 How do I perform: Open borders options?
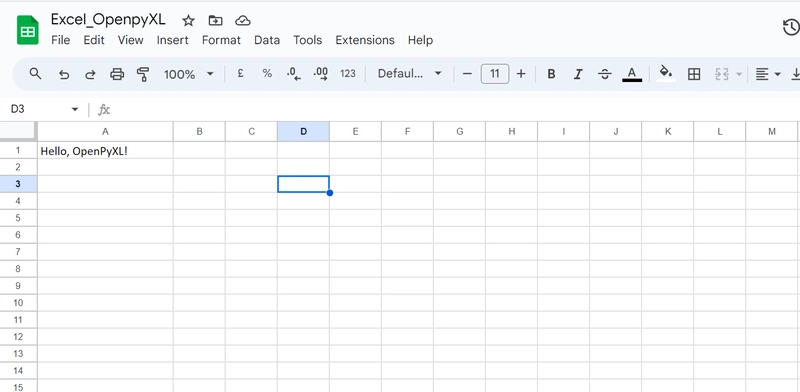(x=694, y=75)
